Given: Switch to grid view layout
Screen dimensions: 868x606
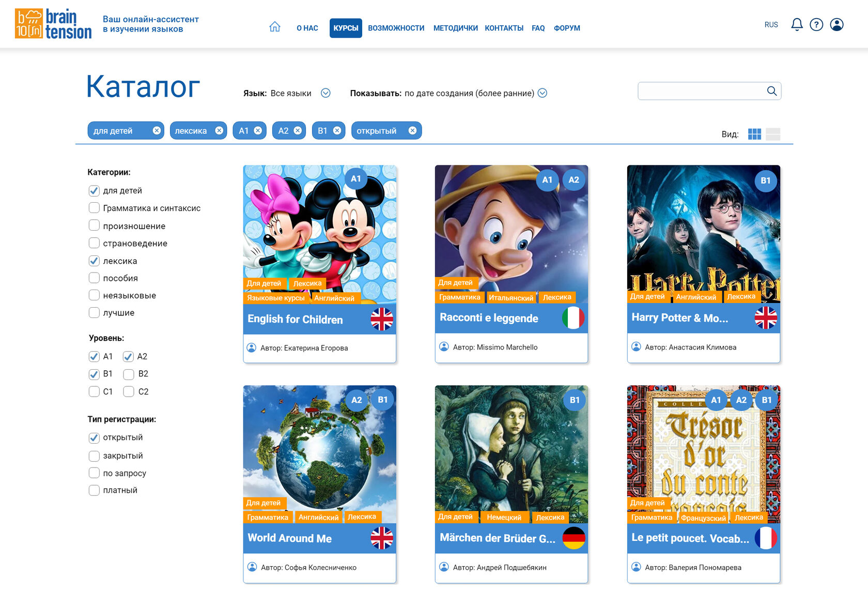Looking at the screenshot, I should pos(754,134).
